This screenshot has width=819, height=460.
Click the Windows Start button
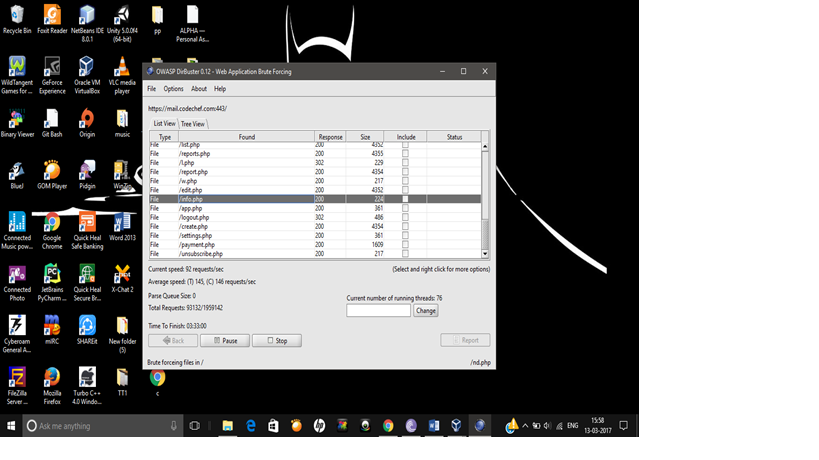[11, 426]
